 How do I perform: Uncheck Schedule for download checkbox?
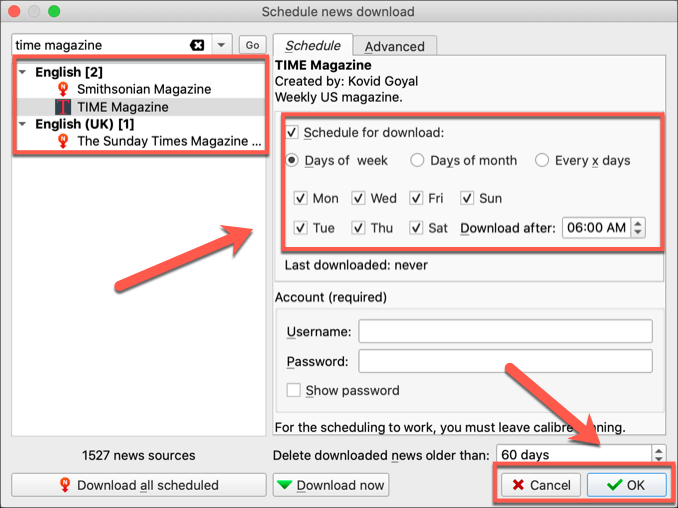coord(292,133)
